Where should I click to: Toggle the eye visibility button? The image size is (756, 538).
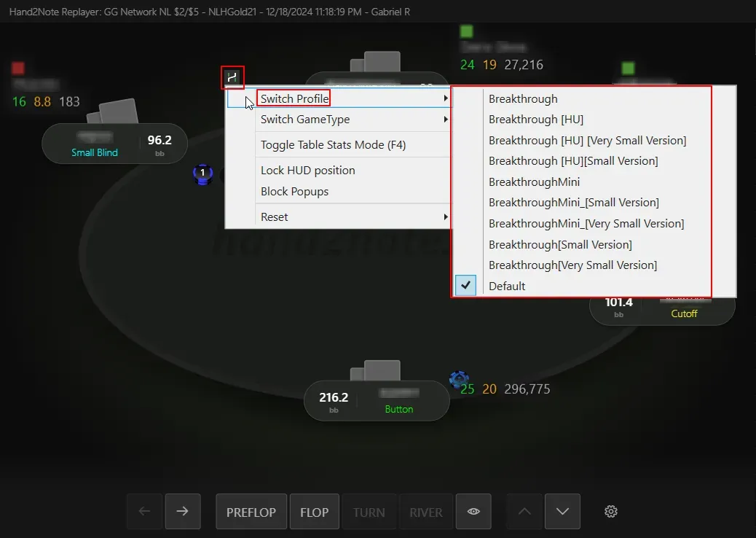(473, 512)
